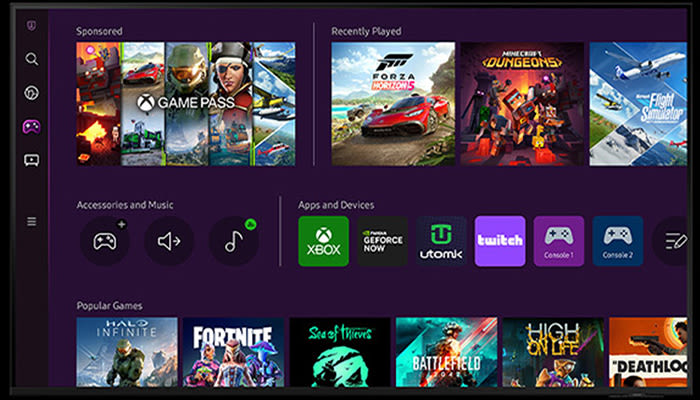Image resolution: width=700 pixels, height=400 pixels.
Task: Open the Utomik app tile
Action: click(x=441, y=241)
